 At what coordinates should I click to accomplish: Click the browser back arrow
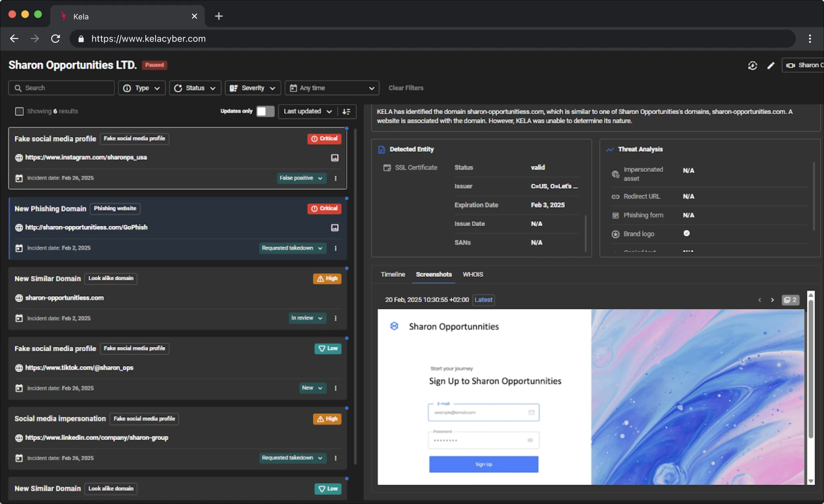[14, 39]
